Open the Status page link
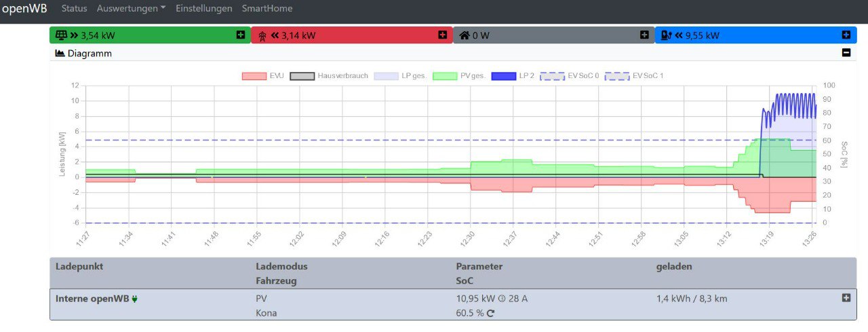The image size is (868, 332). click(x=74, y=9)
